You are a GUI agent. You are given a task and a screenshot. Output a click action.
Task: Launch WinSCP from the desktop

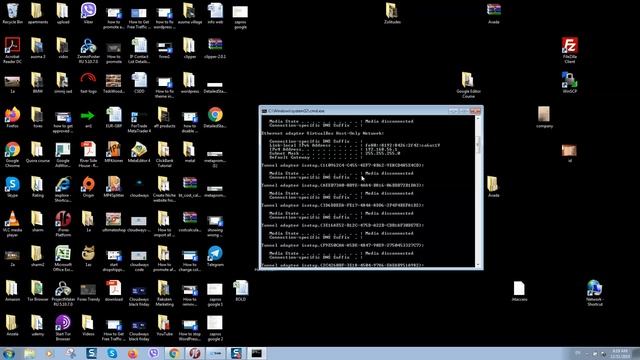point(570,80)
